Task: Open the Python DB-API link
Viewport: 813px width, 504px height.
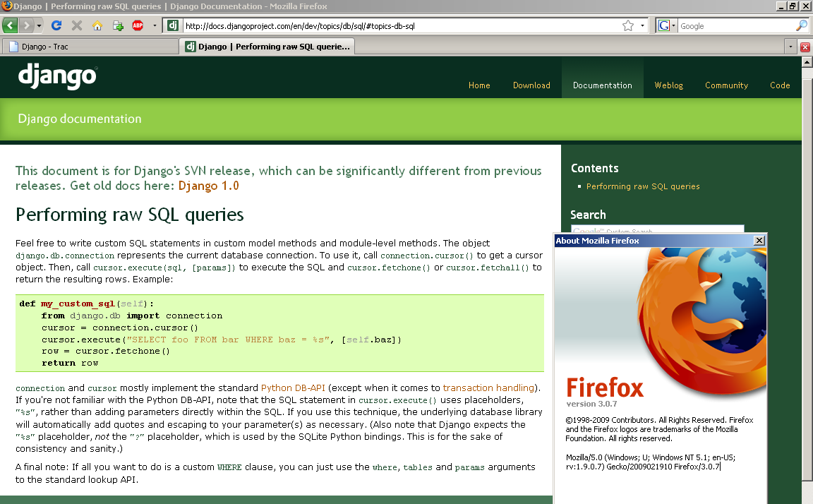Action: click(293, 388)
